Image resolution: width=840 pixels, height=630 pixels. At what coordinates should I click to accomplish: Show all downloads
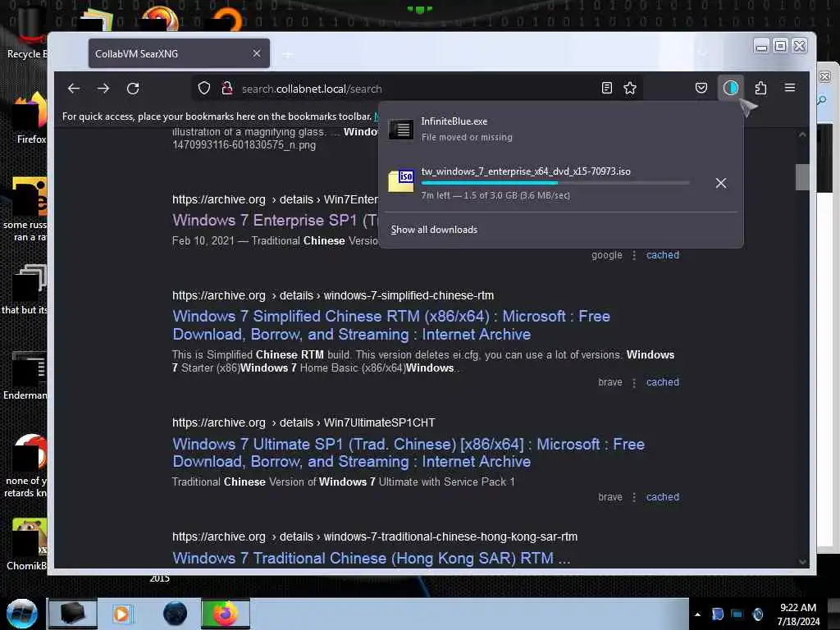(x=434, y=230)
